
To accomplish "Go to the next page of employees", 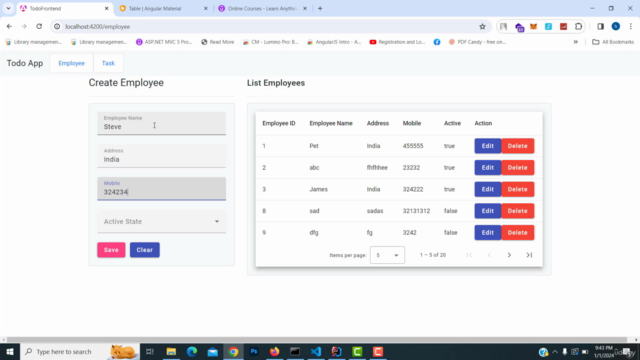I will [509, 255].
